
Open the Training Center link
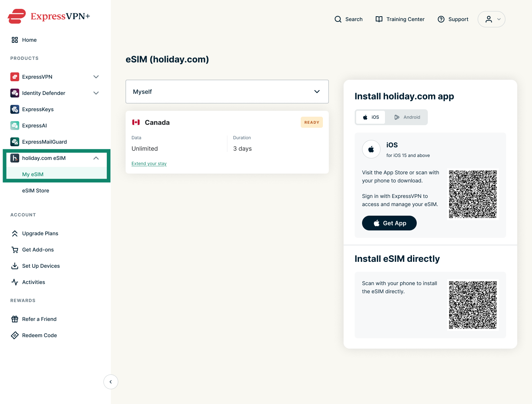[405, 19]
